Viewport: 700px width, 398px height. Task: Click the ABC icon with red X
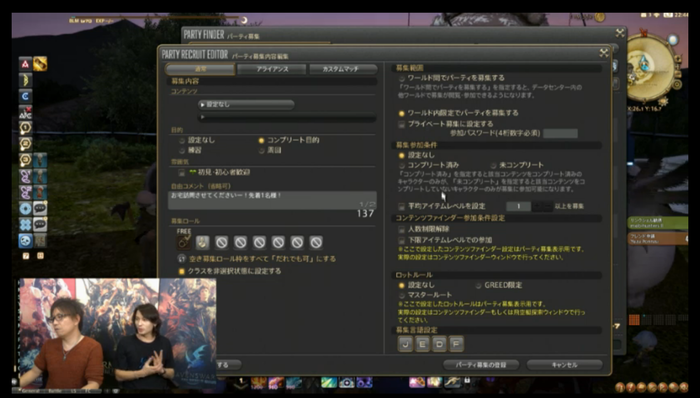pyautogui.click(x=25, y=112)
